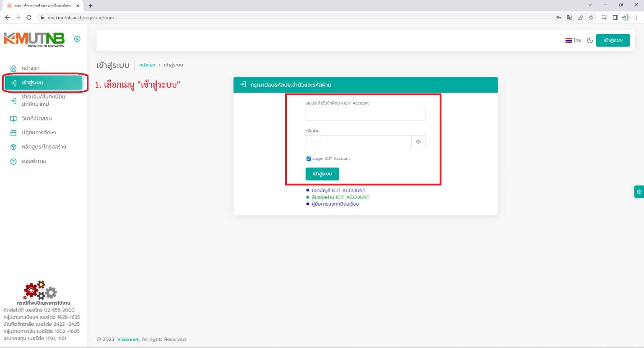Open the password key icon in address bar

(558, 18)
